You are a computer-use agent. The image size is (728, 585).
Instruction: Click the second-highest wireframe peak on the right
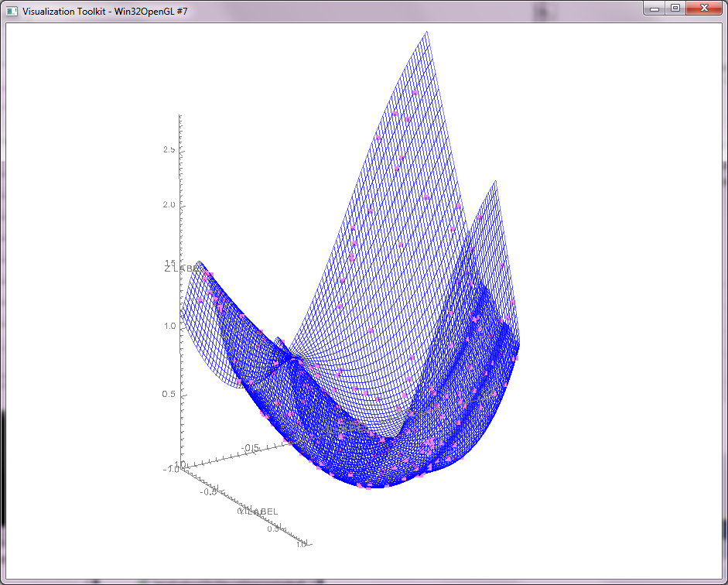point(491,183)
